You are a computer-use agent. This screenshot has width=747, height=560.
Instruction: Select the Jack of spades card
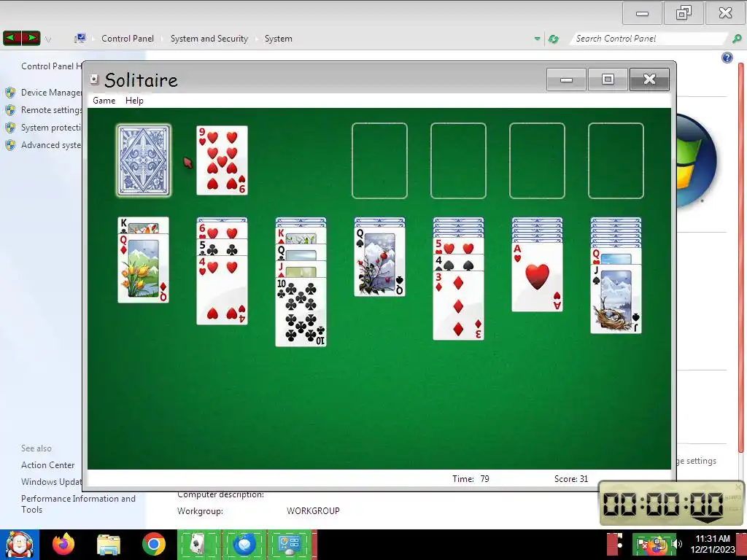click(x=616, y=299)
